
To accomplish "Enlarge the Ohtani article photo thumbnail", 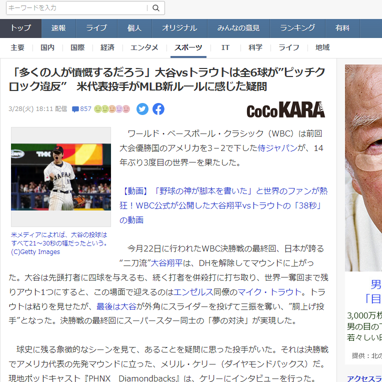I will point(61,177).
